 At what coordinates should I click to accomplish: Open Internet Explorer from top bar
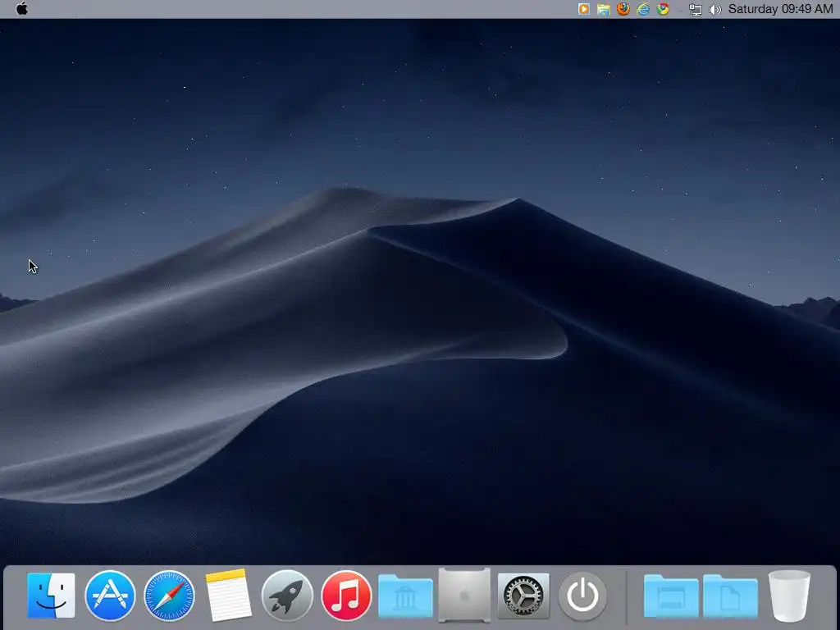click(643, 8)
